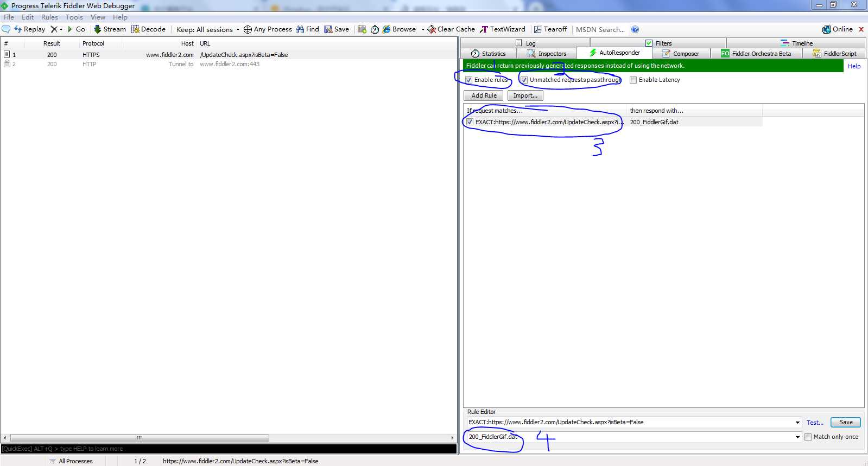The height and width of the screenshot is (466, 868).
Task: Switch to the Timeline tab
Action: 796,43
